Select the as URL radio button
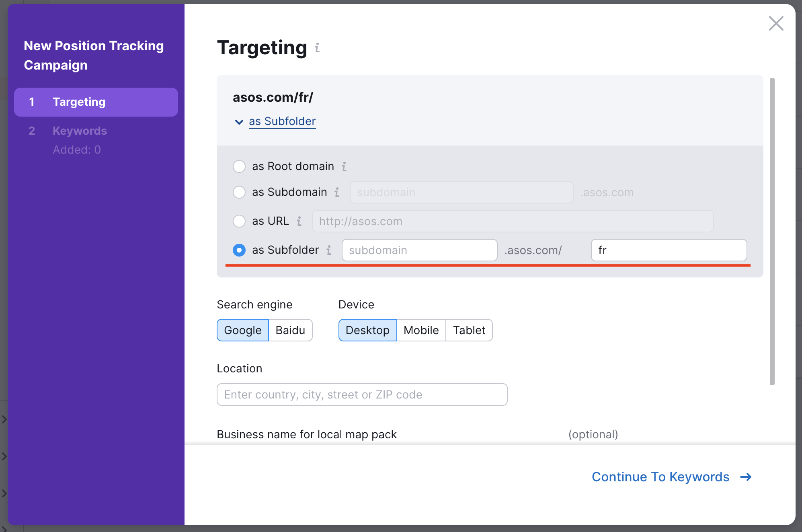 pos(239,221)
